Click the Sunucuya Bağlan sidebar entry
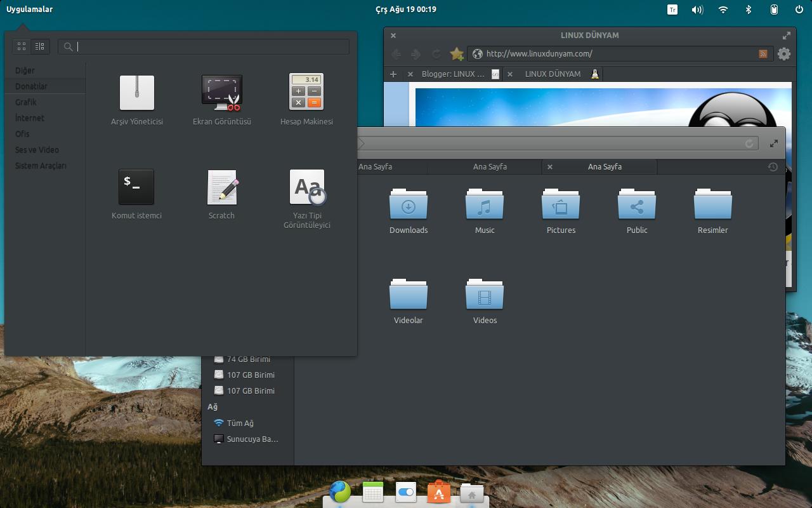Viewport: 812px width, 508px height. click(x=251, y=438)
